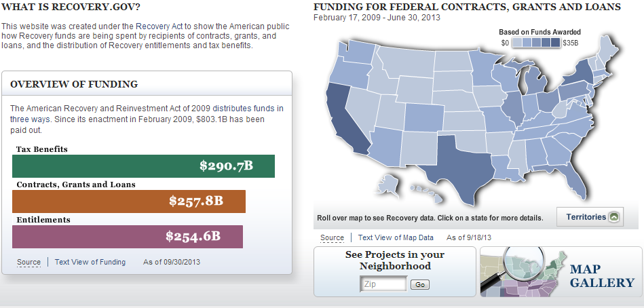Click the Map Gallery magnifying glass thumbnail

click(524, 271)
